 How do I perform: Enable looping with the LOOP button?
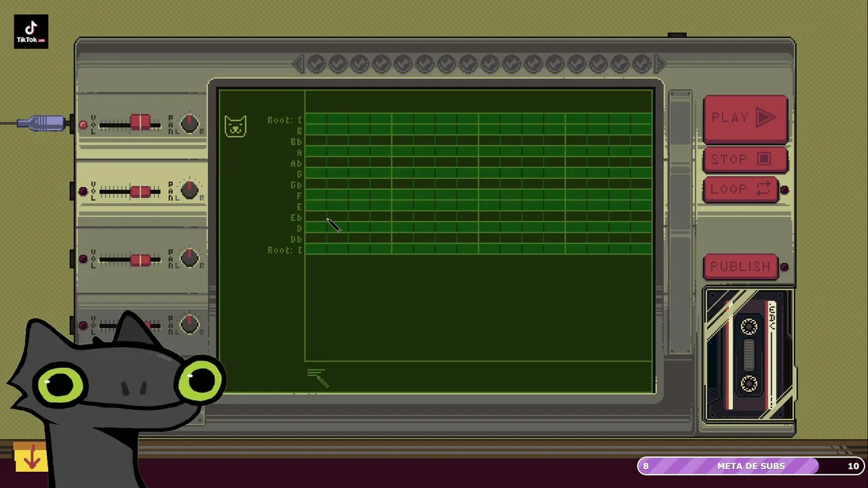coord(741,189)
